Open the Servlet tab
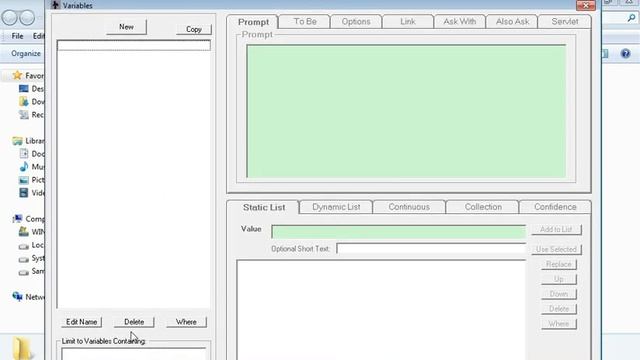This screenshot has width=640, height=360. [565, 22]
